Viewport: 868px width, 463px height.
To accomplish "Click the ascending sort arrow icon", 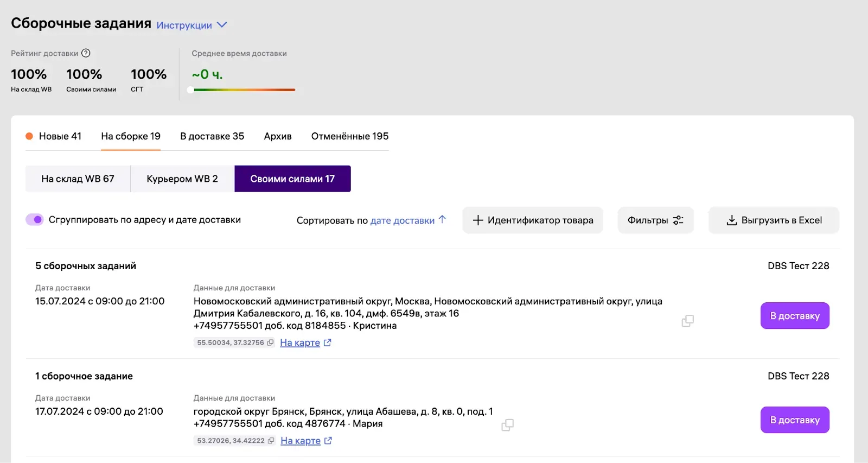I will click(x=442, y=220).
